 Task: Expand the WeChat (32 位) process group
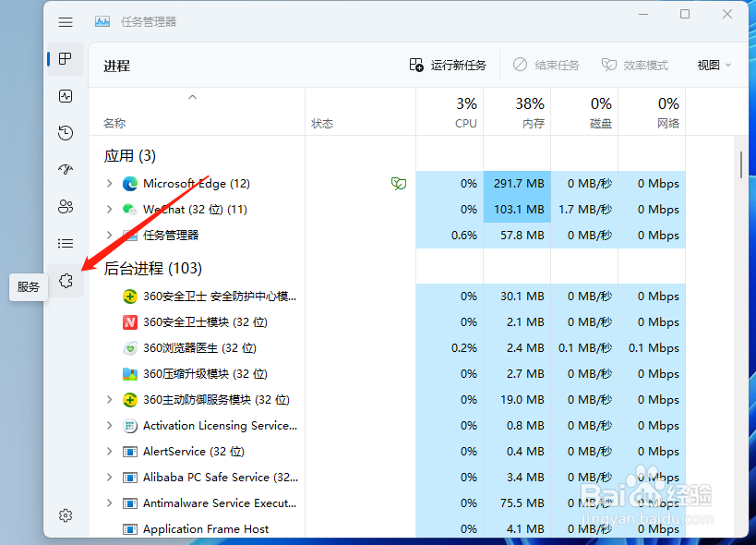[110, 210]
